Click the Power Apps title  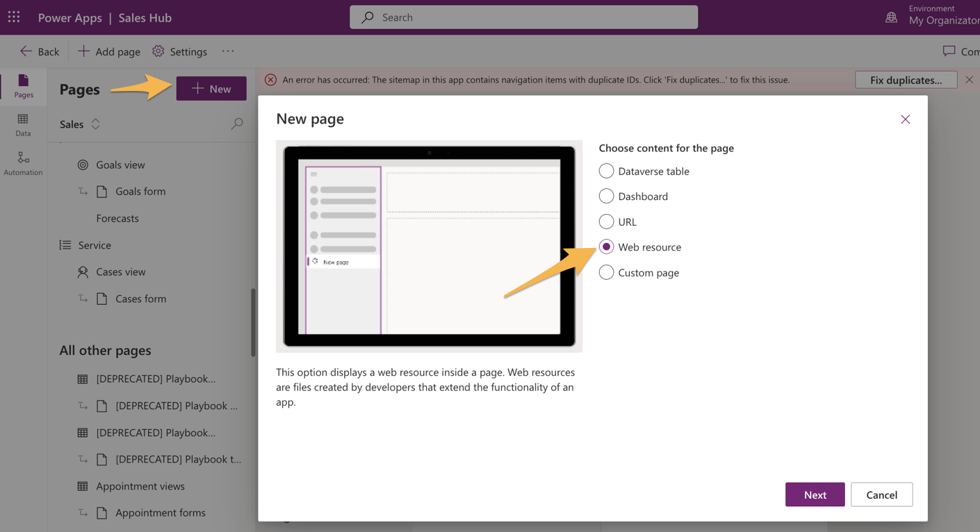click(x=70, y=17)
